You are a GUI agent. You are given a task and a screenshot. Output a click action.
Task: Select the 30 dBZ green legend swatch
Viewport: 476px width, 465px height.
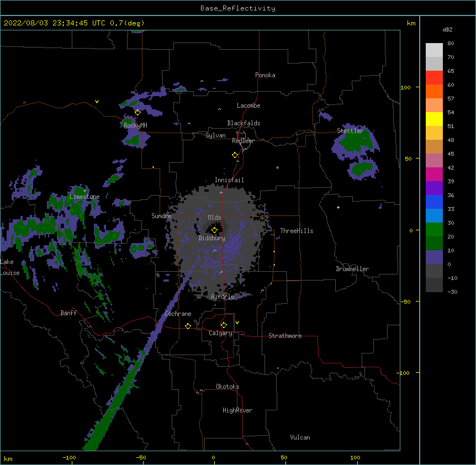[x=434, y=229]
